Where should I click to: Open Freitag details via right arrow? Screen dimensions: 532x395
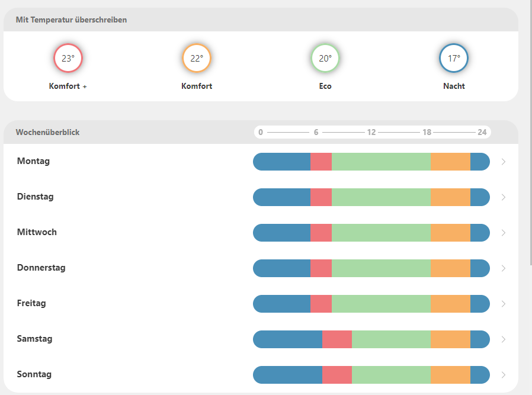click(x=504, y=304)
